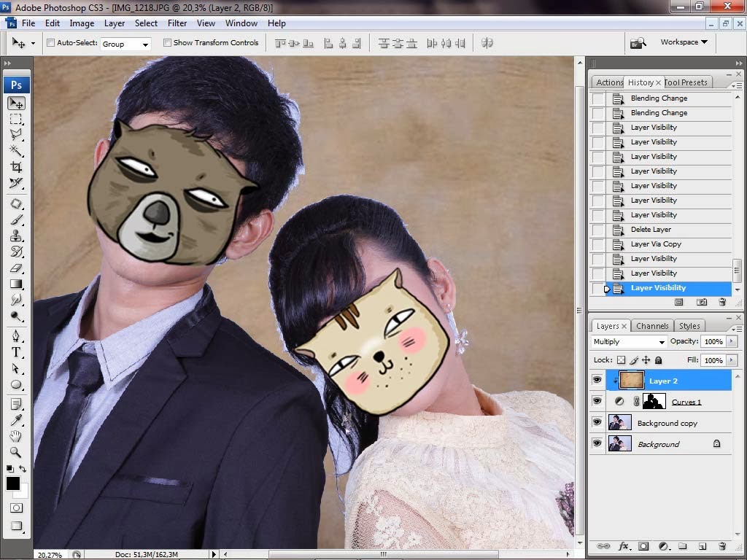Viewport: 747px width, 560px height.
Task: Click the layer style fx icon
Action: coord(624,546)
